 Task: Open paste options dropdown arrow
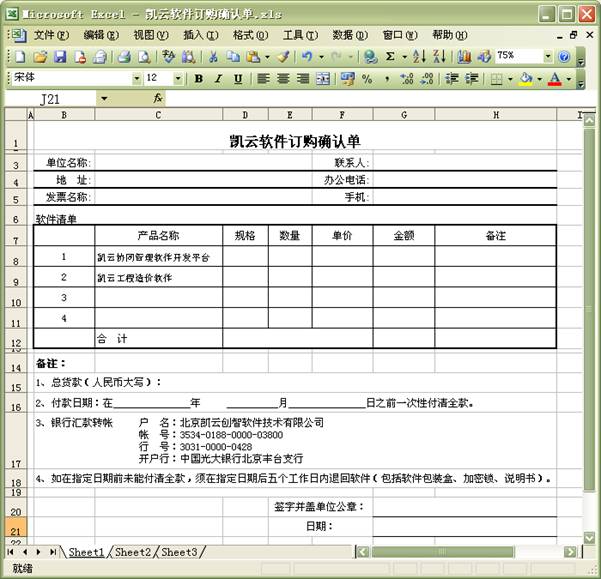[267, 57]
